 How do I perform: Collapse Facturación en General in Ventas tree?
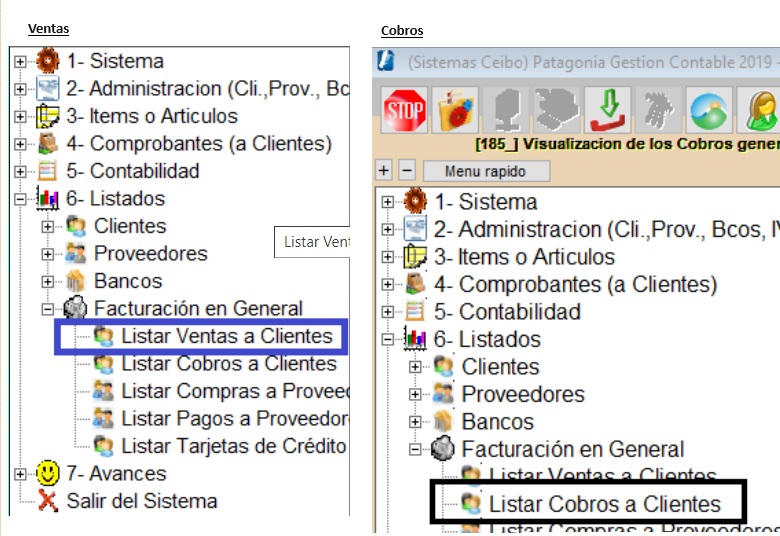tap(47, 309)
